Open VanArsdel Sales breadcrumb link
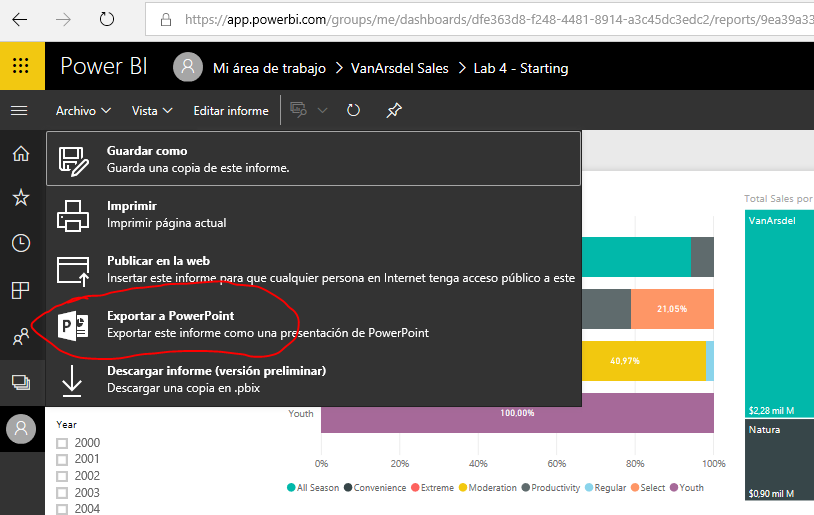 click(x=400, y=69)
